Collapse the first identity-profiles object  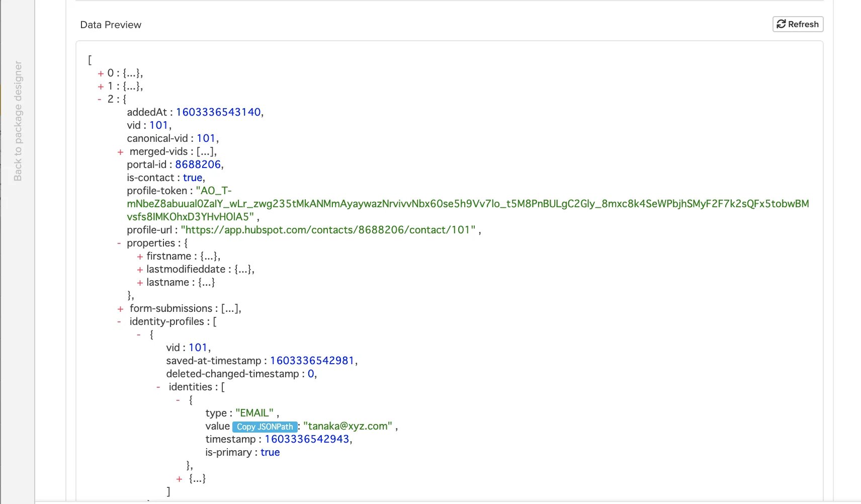click(x=139, y=334)
